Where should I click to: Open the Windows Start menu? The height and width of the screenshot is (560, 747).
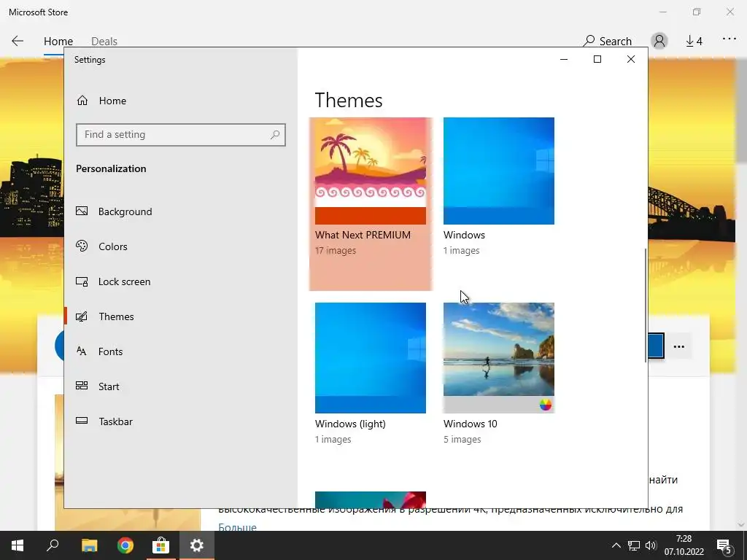coord(18,545)
